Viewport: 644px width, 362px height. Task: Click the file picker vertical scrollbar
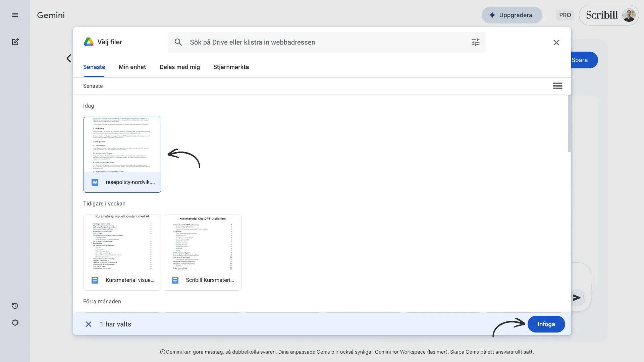pyautogui.click(x=569, y=124)
